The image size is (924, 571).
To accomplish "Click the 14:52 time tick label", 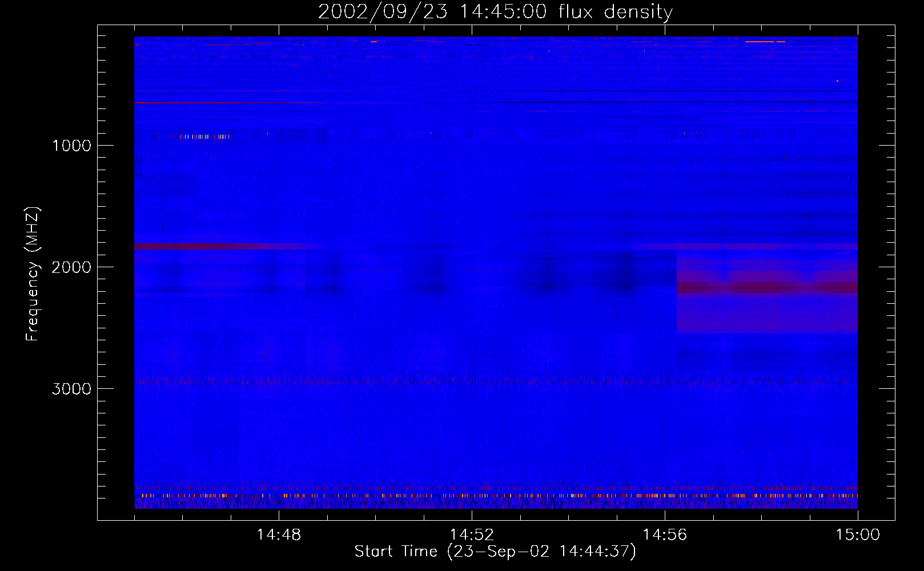I will point(472,535).
